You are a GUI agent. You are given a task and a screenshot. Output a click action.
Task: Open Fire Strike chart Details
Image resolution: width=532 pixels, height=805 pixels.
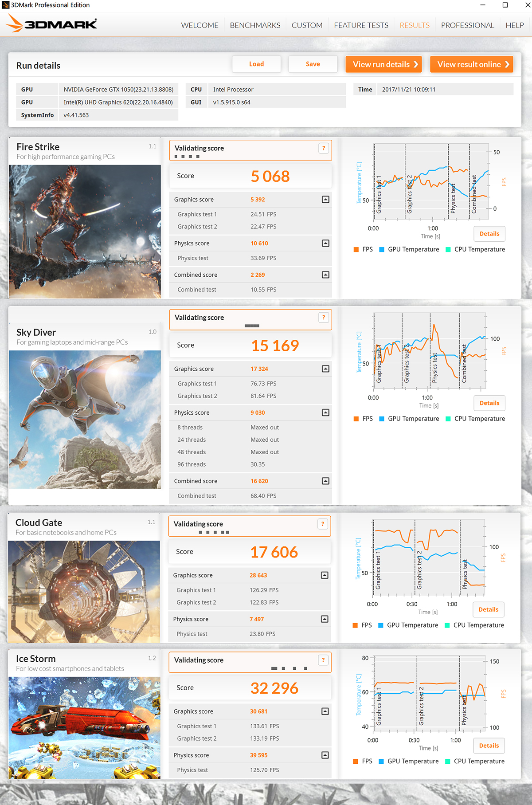click(489, 234)
